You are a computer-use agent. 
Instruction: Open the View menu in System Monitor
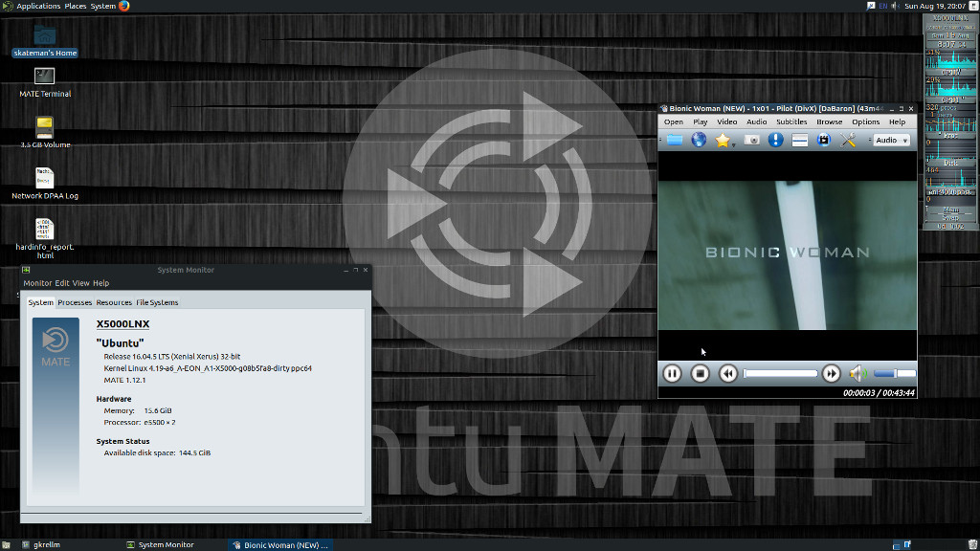point(80,283)
